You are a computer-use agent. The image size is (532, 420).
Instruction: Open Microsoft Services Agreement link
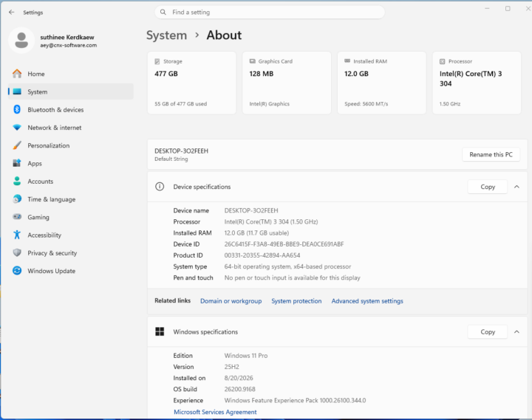215,412
